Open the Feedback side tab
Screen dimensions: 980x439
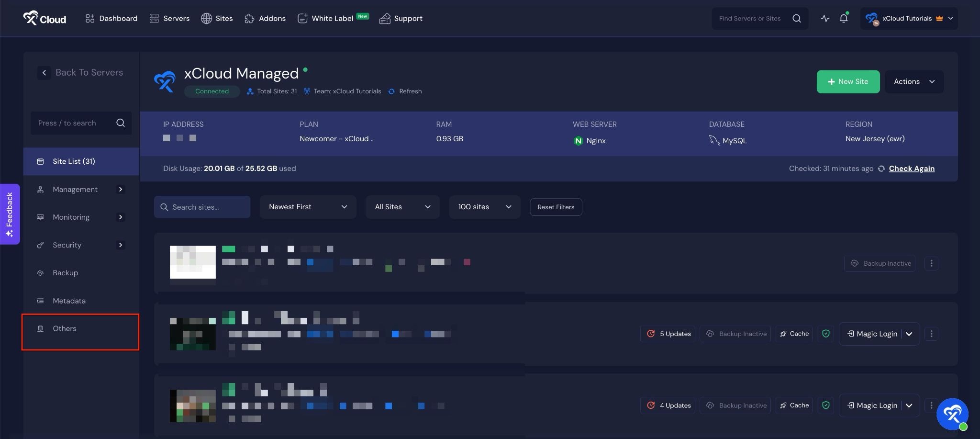pos(10,214)
